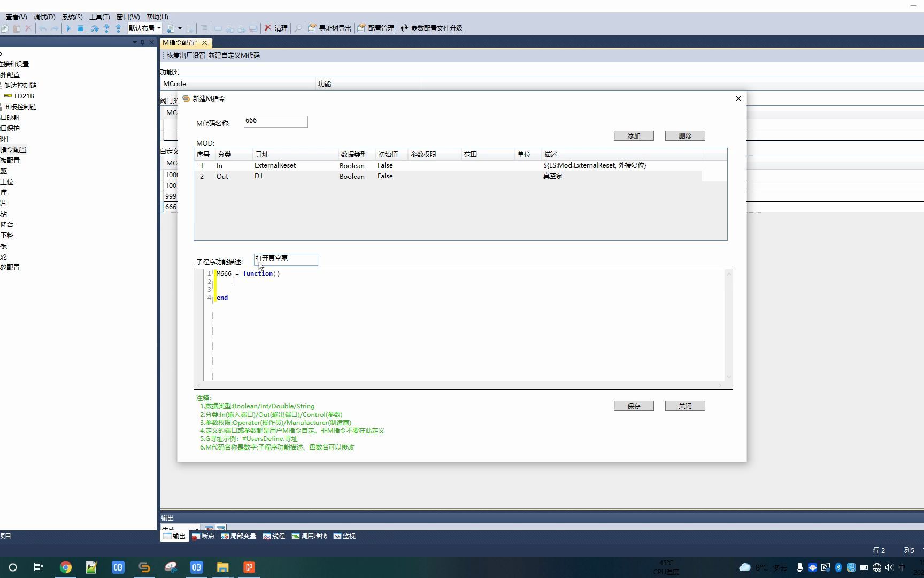Screen dimensions: 924x578
Task: Expand the arrow next to document icon
Action: click(180, 28)
